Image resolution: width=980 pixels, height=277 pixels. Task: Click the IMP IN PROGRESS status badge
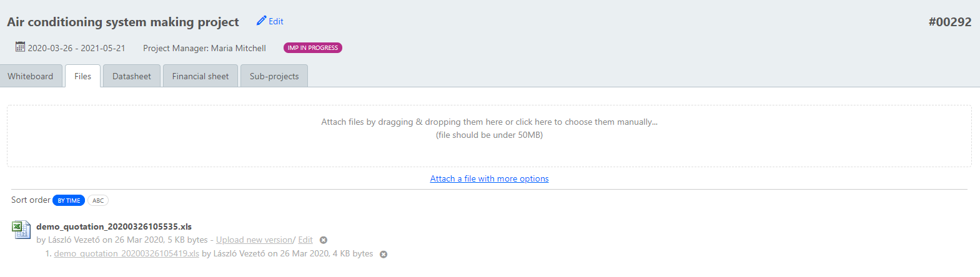point(313,47)
